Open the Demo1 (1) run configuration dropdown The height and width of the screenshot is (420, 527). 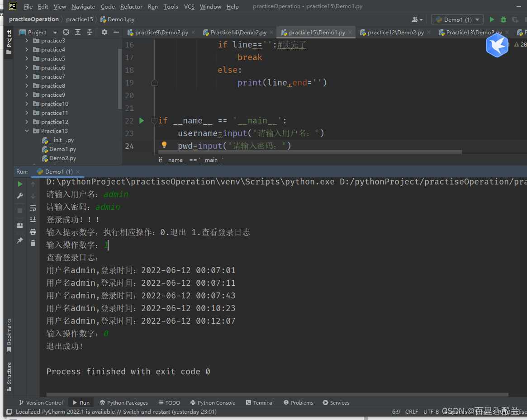click(x=457, y=19)
